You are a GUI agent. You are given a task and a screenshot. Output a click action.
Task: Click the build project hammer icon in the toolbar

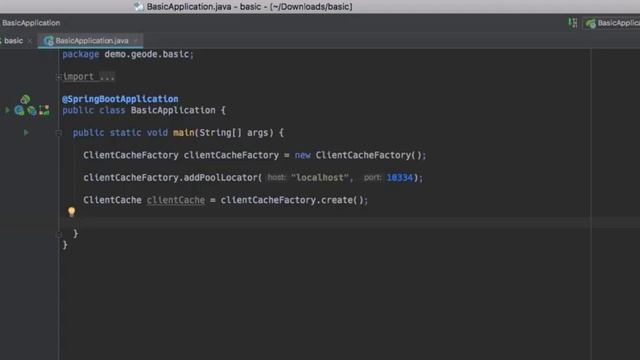573,23
